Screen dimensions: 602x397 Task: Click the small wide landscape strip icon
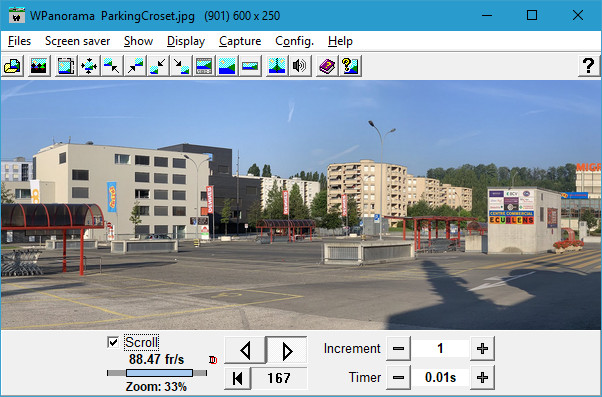(x=250, y=66)
